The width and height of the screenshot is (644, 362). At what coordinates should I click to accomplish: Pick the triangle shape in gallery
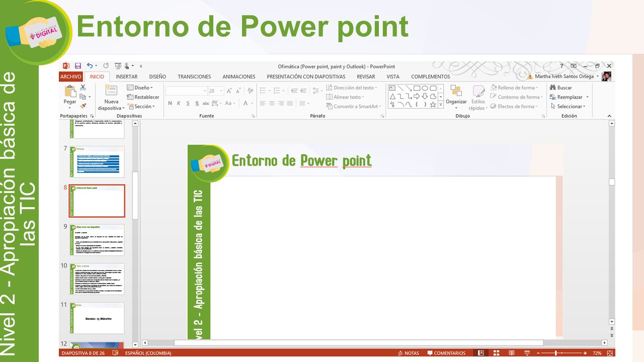[x=392, y=97]
